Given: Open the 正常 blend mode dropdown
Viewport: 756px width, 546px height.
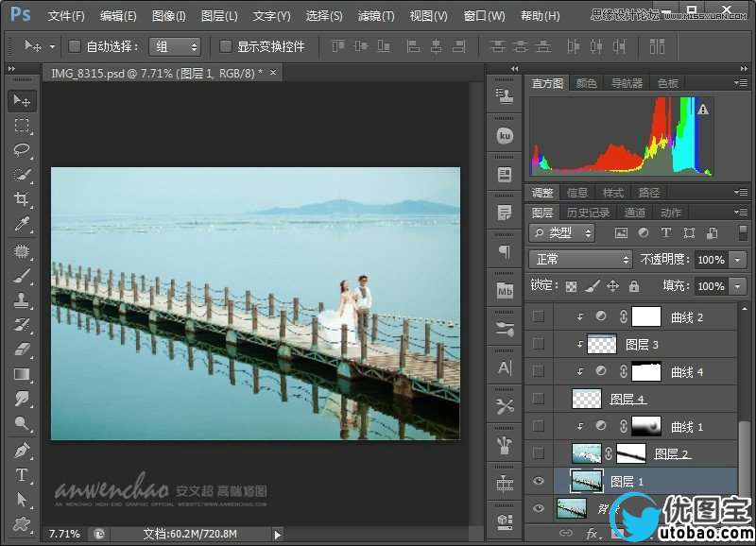Looking at the screenshot, I should (x=580, y=259).
